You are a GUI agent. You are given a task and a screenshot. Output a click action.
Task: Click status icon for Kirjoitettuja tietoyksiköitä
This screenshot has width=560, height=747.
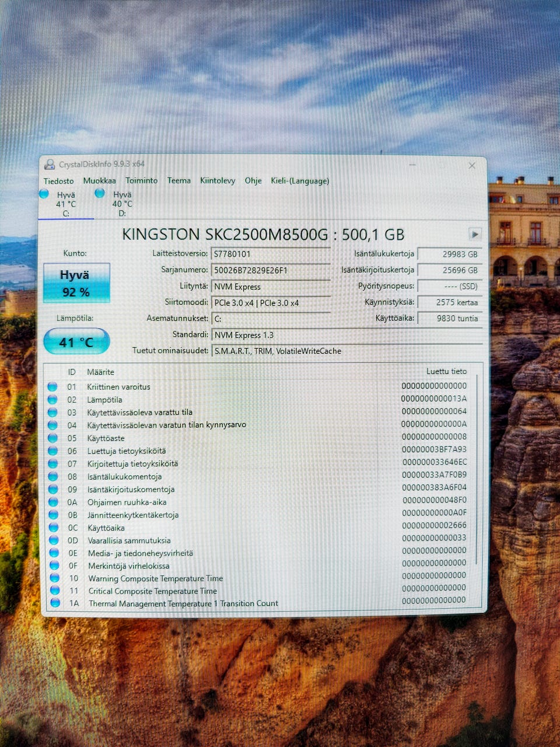tap(53, 463)
